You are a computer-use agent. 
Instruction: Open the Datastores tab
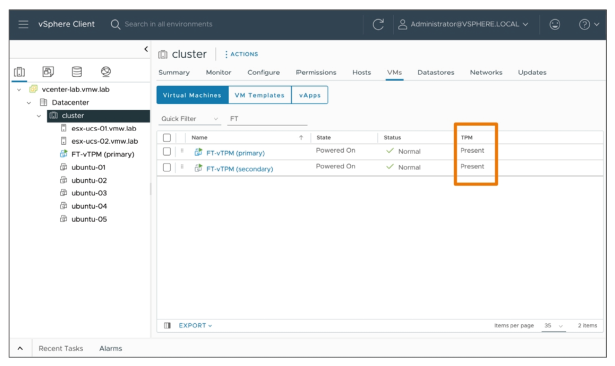(x=436, y=72)
